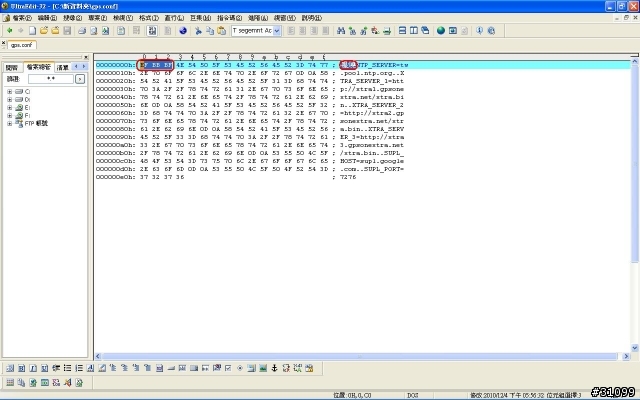The height and width of the screenshot is (400, 640).
Task: Expand the D: drive node
Action: pos(9,100)
